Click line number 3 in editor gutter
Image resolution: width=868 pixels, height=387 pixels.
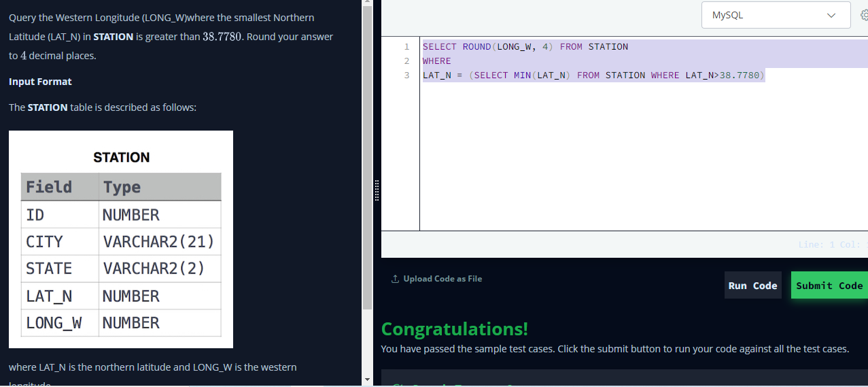coord(406,75)
